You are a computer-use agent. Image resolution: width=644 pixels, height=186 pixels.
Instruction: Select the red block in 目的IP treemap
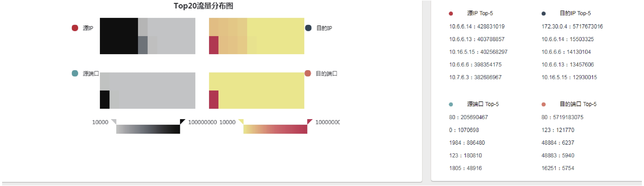[214, 45]
